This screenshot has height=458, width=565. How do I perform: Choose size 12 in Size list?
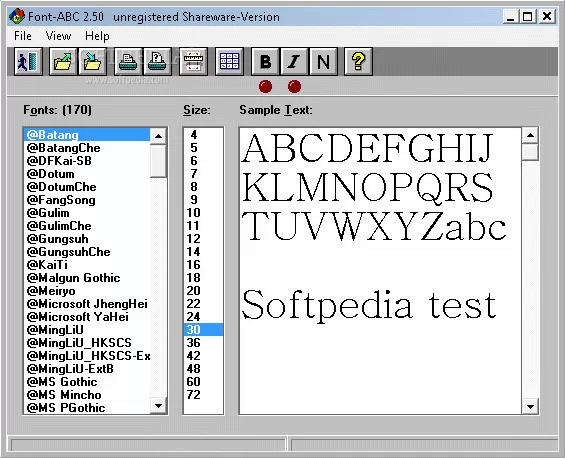click(203, 239)
